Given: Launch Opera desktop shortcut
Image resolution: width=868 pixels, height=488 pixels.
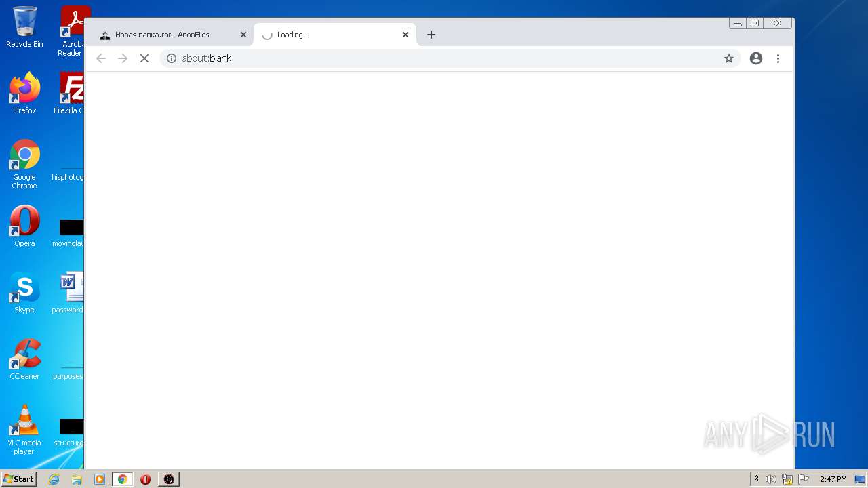Looking at the screenshot, I should tap(24, 226).
